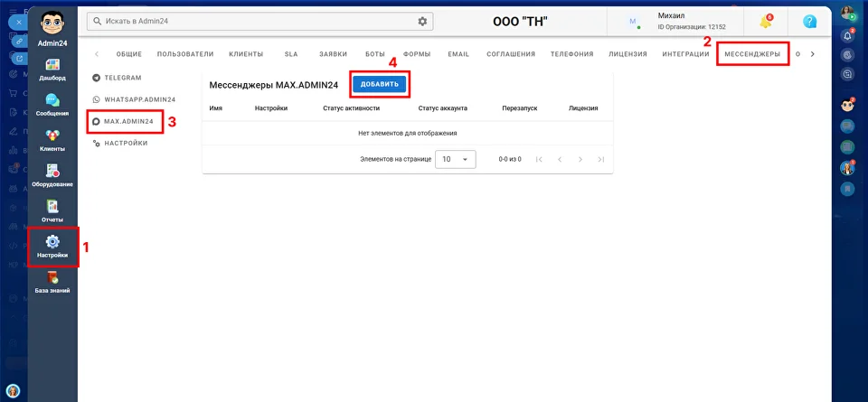Open Оборудование in the left sidebar
Screen dimensions: 868x402
[x=52, y=175]
